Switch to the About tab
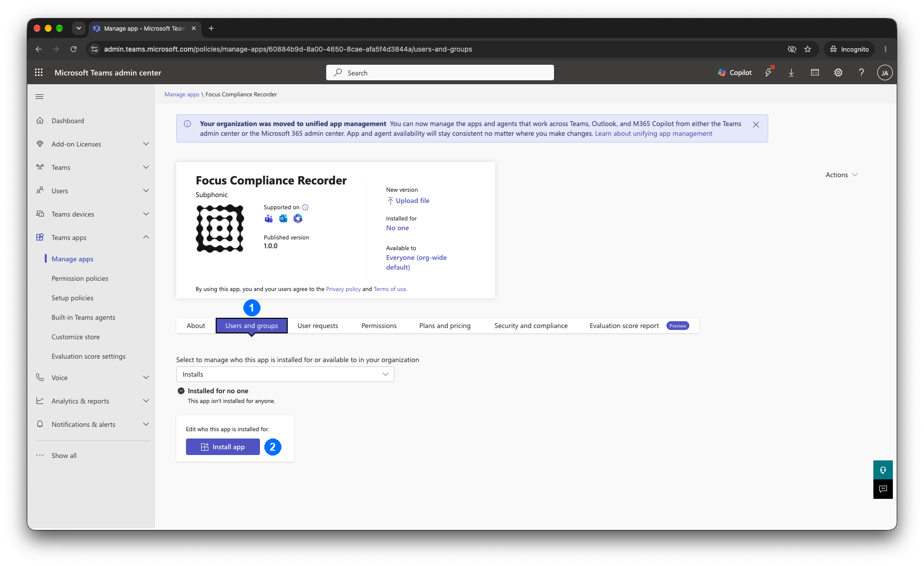The width and height of the screenshot is (924, 566). [x=196, y=326]
